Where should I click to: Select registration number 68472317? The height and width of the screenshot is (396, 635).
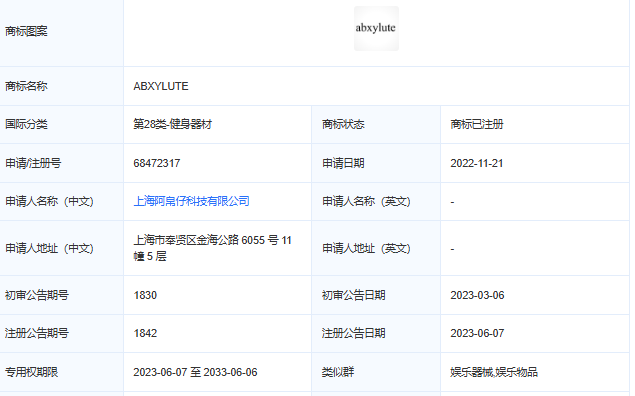pos(157,163)
